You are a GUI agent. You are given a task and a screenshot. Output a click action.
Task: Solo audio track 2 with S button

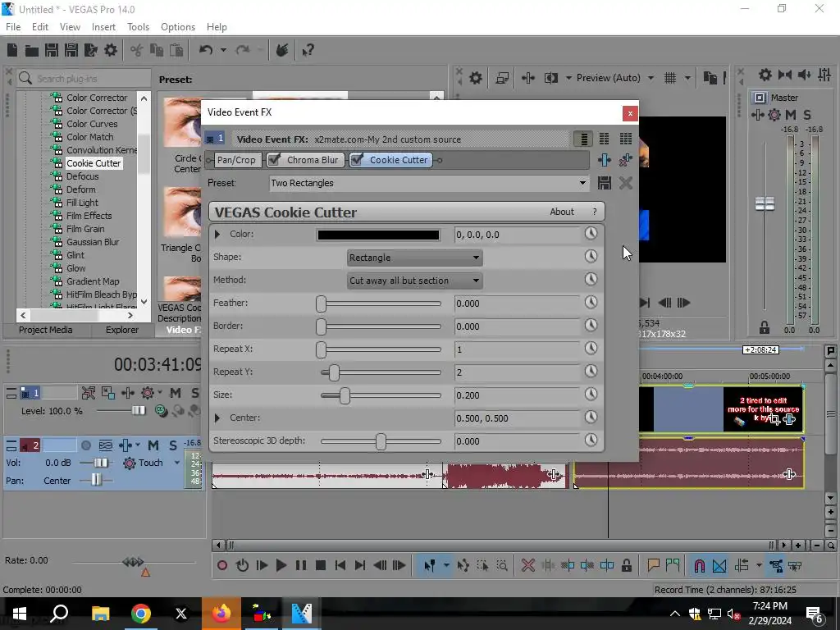click(x=173, y=445)
